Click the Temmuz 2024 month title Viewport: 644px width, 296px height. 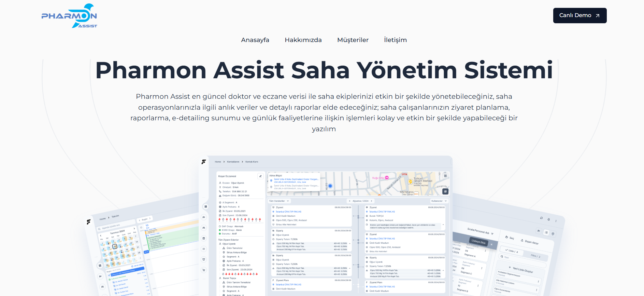[x=117, y=232]
